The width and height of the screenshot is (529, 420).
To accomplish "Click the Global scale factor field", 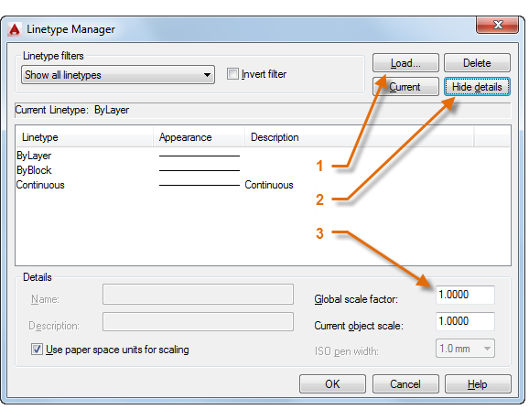I will coord(465,295).
